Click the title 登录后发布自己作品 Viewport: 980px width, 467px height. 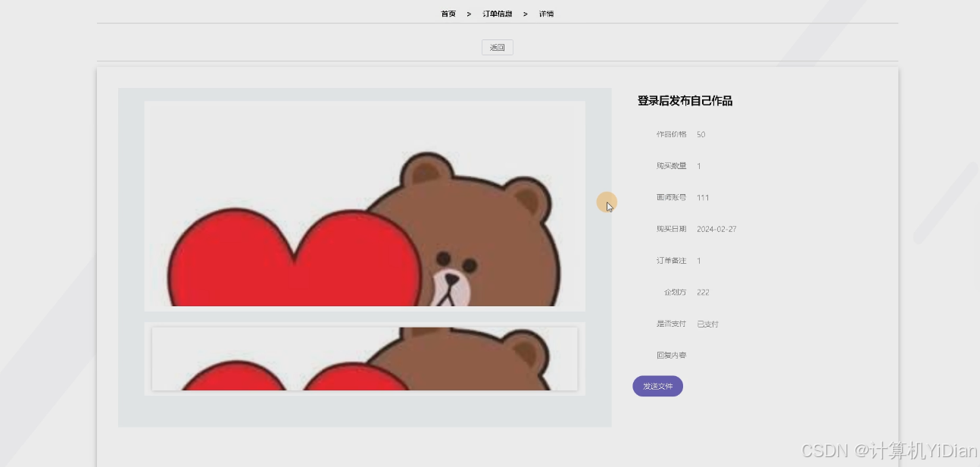pos(685,101)
